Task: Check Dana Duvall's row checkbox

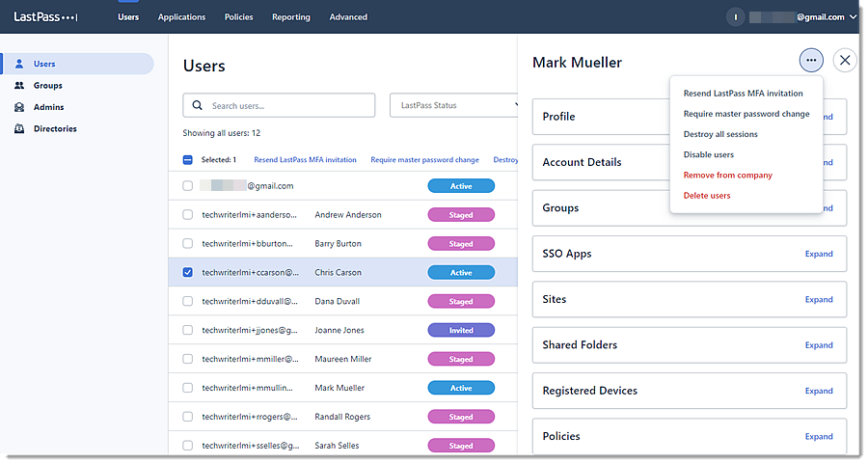Action: [188, 301]
